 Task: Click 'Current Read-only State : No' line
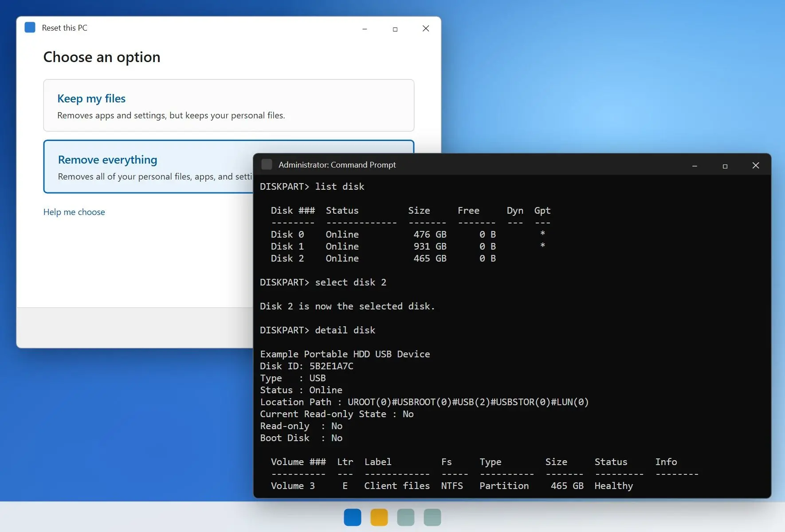point(337,414)
